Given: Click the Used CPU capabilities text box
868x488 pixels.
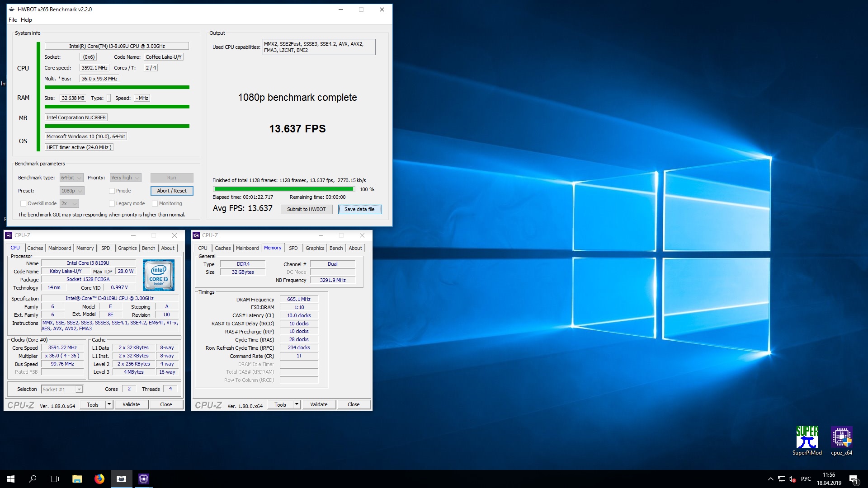Looking at the screenshot, I should click(319, 47).
